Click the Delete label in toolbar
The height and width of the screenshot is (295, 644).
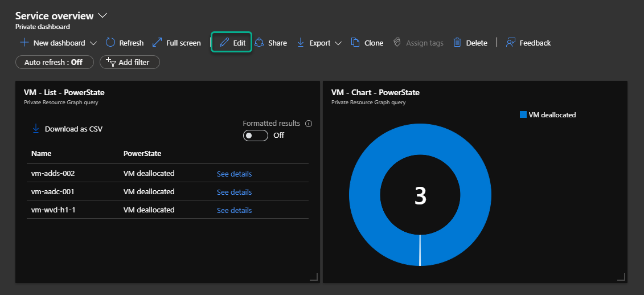[x=477, y=43]
